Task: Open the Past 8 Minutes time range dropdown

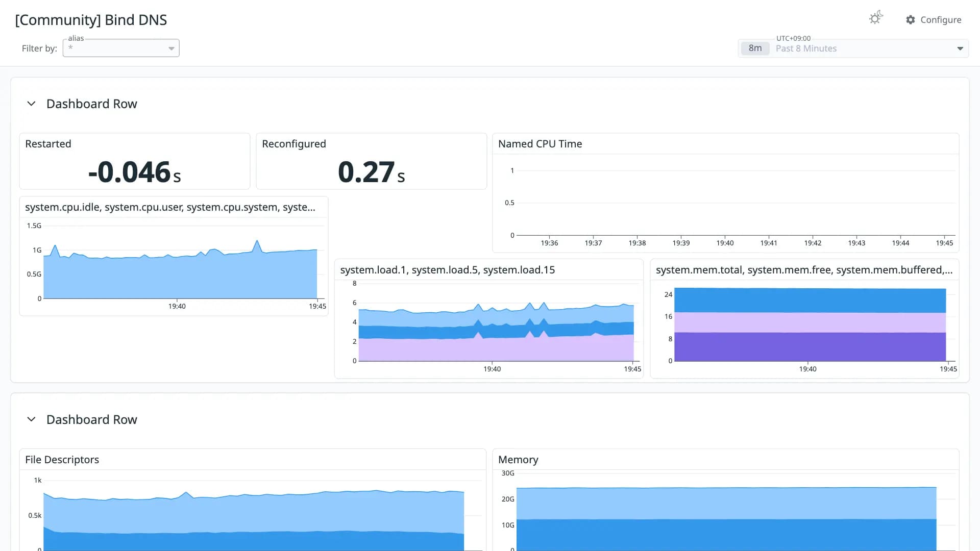Action: (x=853, y=48)
